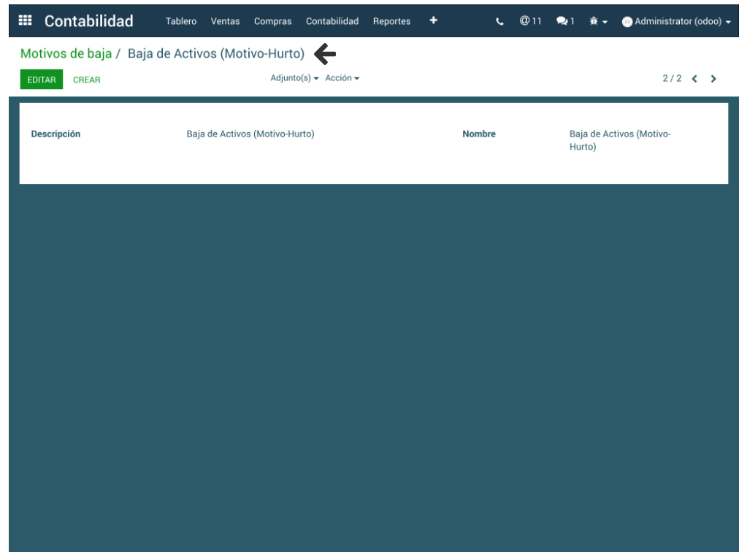
Task: Open the chat conversations icon showing 1
Action: [x=565, y=21]
